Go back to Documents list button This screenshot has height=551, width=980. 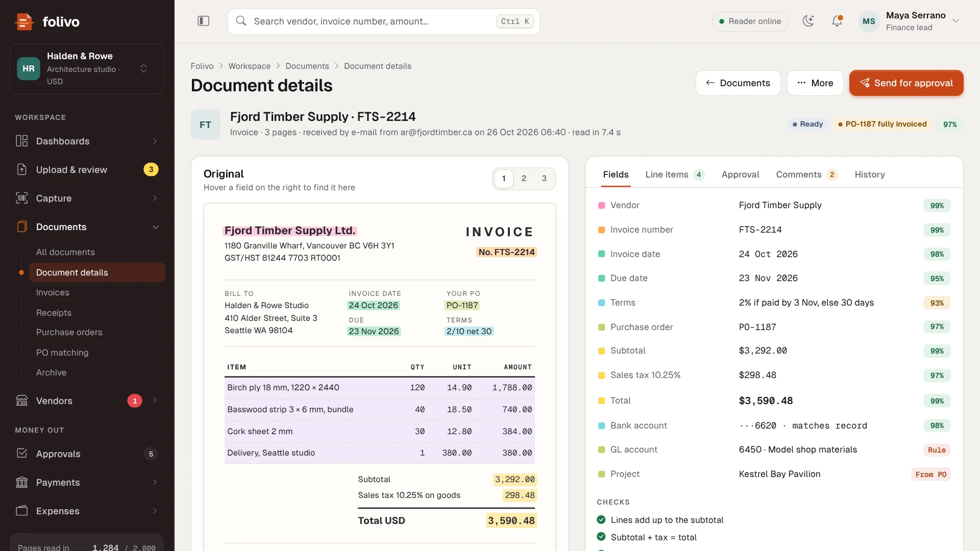click(x=738, y=83)
